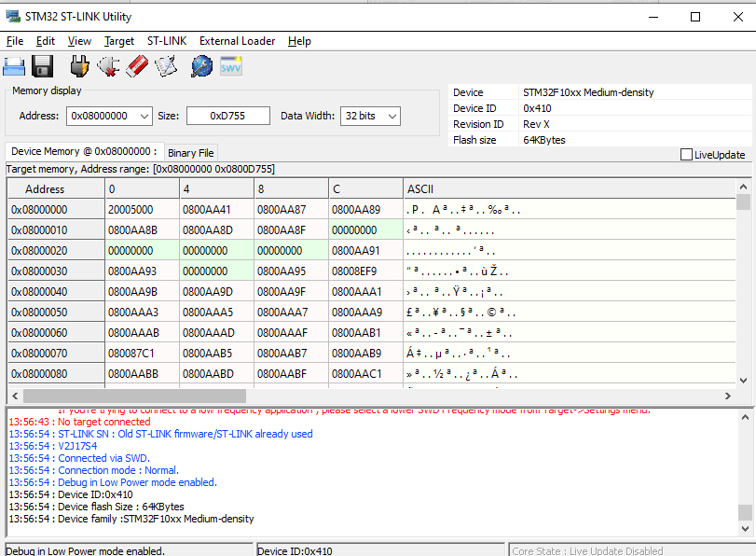
Task: Expand the Data Width combo box
Action: [x=392, y=116]
